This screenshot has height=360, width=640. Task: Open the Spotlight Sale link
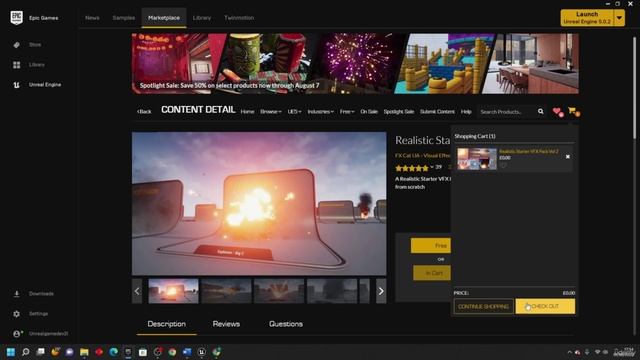pos(399,111)
